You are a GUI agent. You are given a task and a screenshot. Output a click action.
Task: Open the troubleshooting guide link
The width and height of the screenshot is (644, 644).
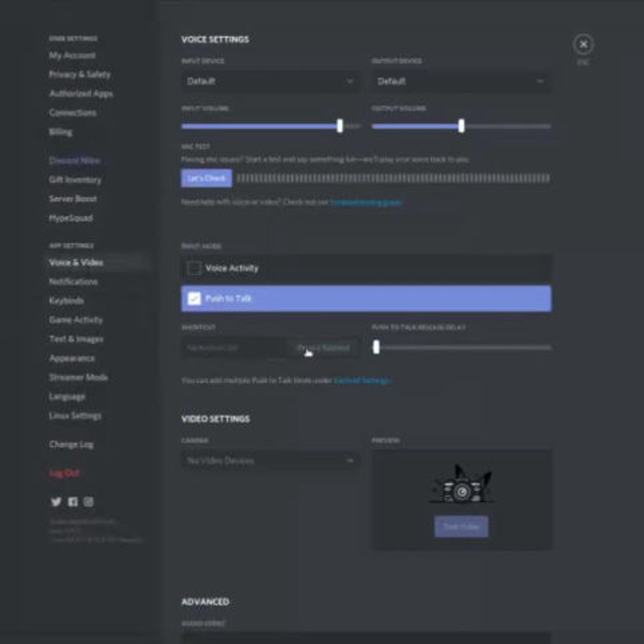pyautogui.click(x=366, y=202)
